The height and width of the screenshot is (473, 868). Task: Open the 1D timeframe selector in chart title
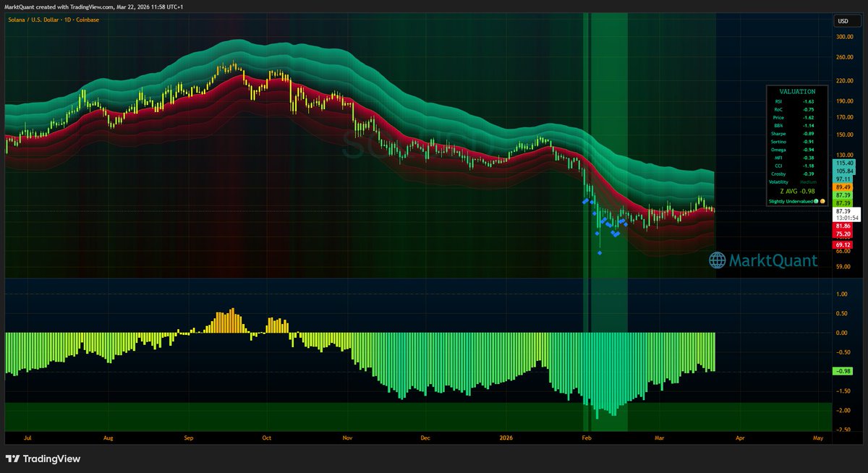[68, 20]
